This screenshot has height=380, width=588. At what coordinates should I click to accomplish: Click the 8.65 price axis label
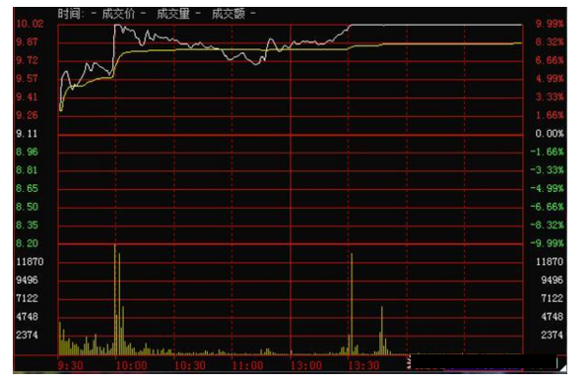27,188
